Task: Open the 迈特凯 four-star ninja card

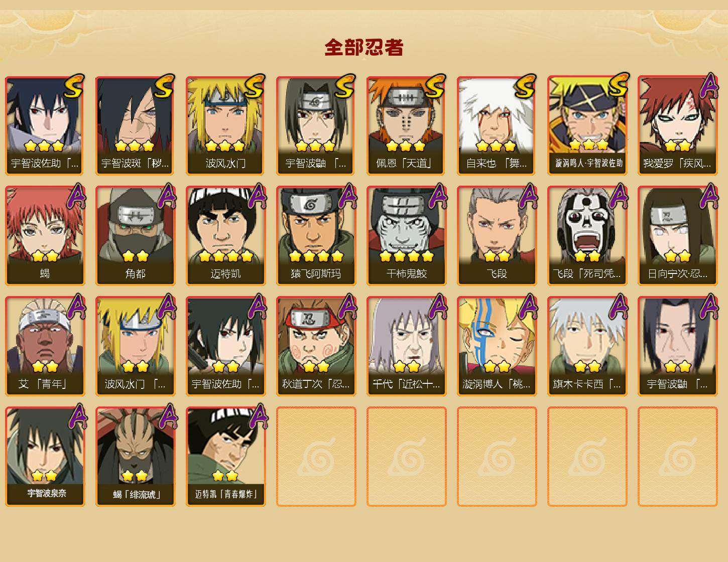Action: [x=225, y=236]
